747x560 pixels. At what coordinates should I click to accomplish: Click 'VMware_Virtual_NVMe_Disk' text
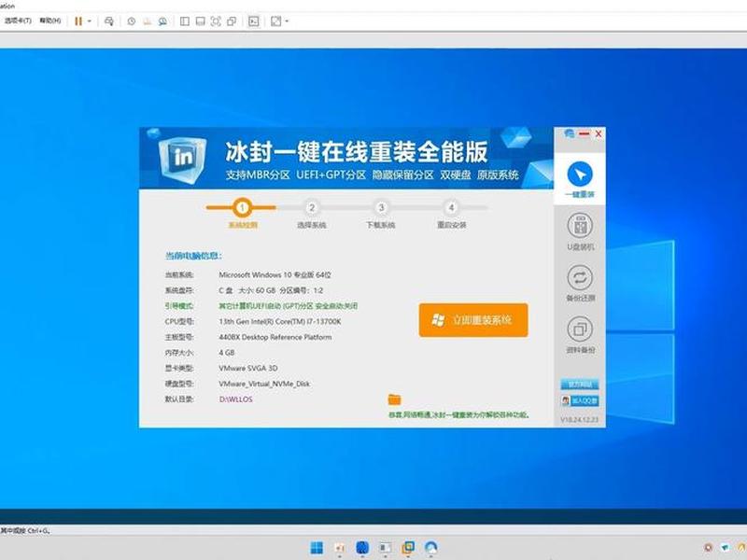click(264, 384)
